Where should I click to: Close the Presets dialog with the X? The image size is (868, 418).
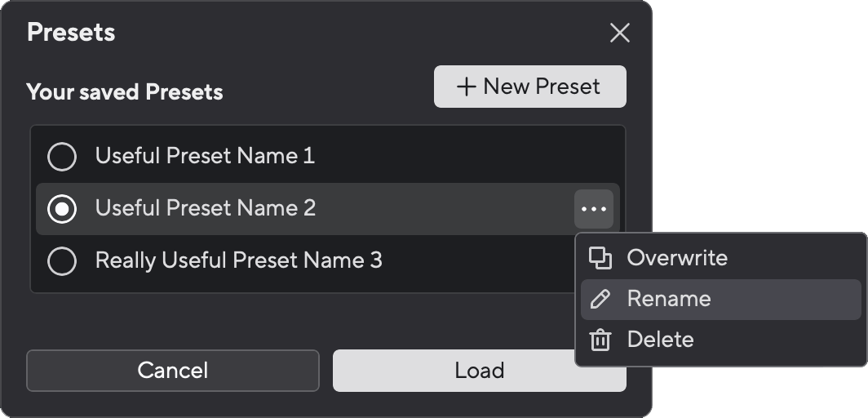[x=620, y=33]
